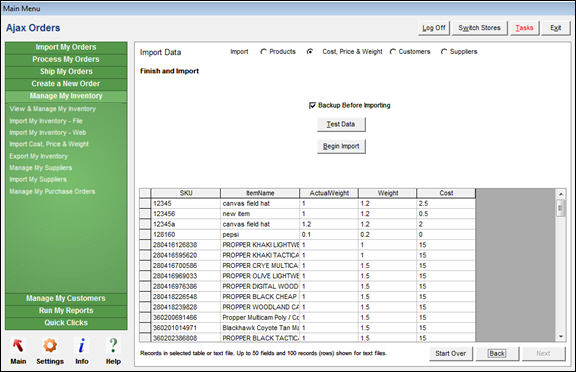Select the Customers import radio button
Image resolution: width=576 pixels, height=372 pixels.
(393, 52)
